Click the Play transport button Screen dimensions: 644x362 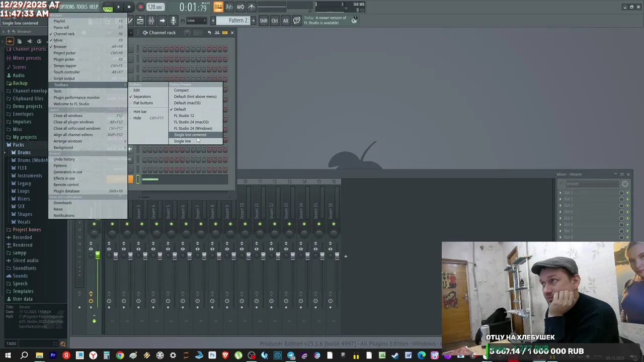point(119,7)
